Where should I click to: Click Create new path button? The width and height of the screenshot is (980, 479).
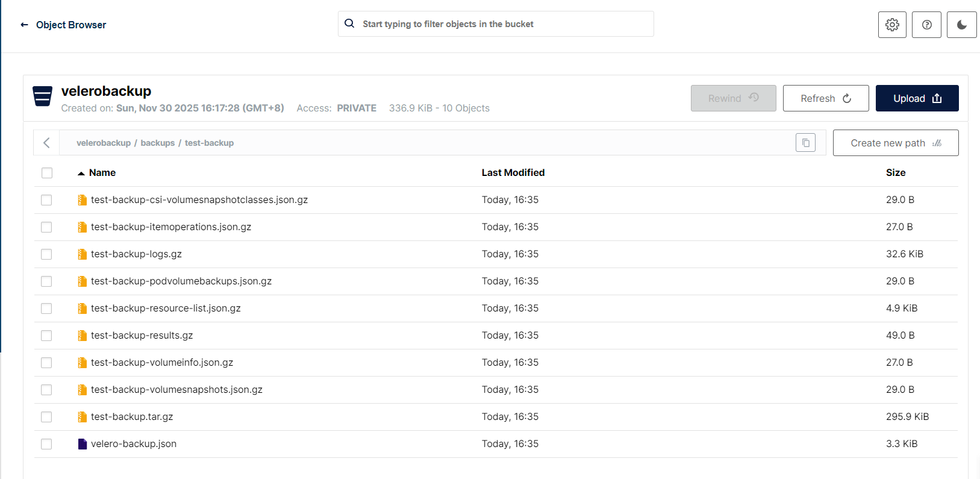[x=895, y=143]
